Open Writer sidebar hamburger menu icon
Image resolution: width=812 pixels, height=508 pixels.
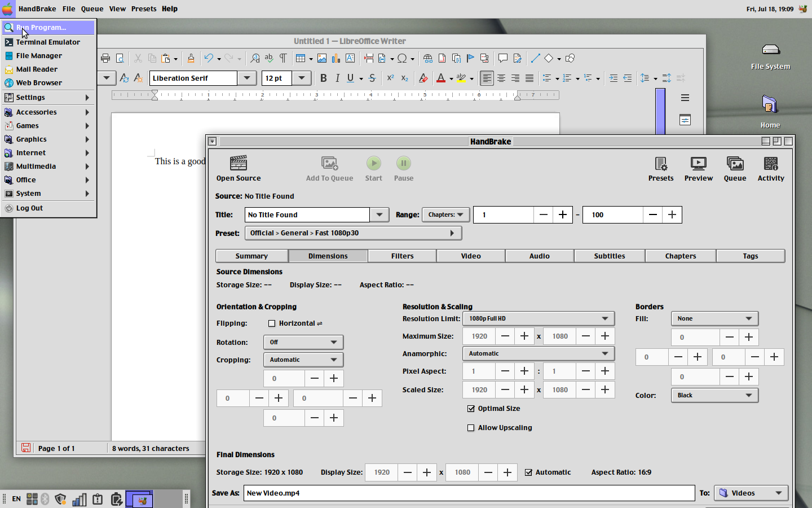(685, 98)
